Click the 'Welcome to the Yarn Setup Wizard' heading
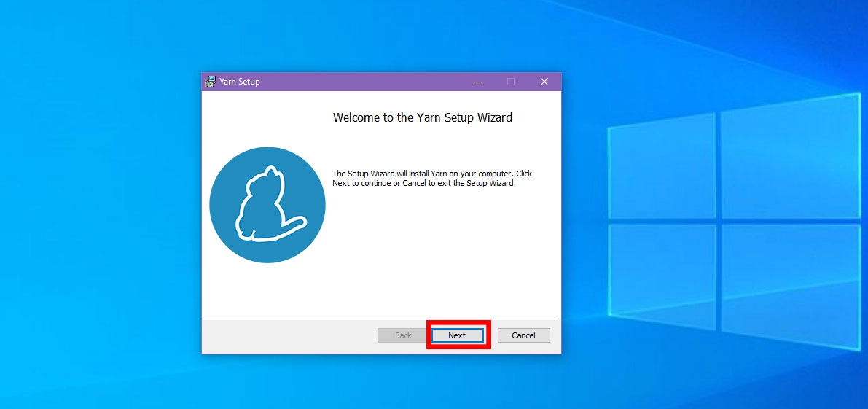 tap(423, 117)
